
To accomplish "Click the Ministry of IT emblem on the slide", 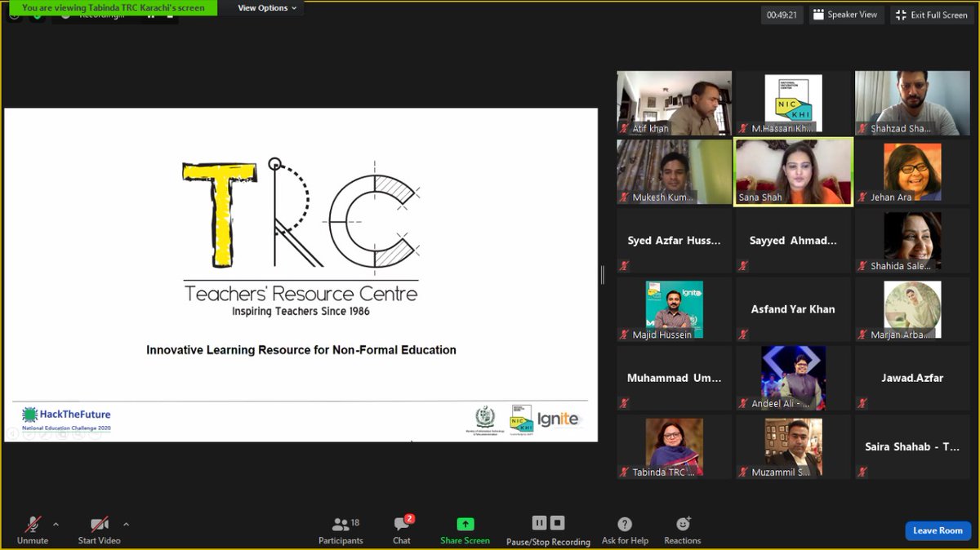I will [486, 420].
